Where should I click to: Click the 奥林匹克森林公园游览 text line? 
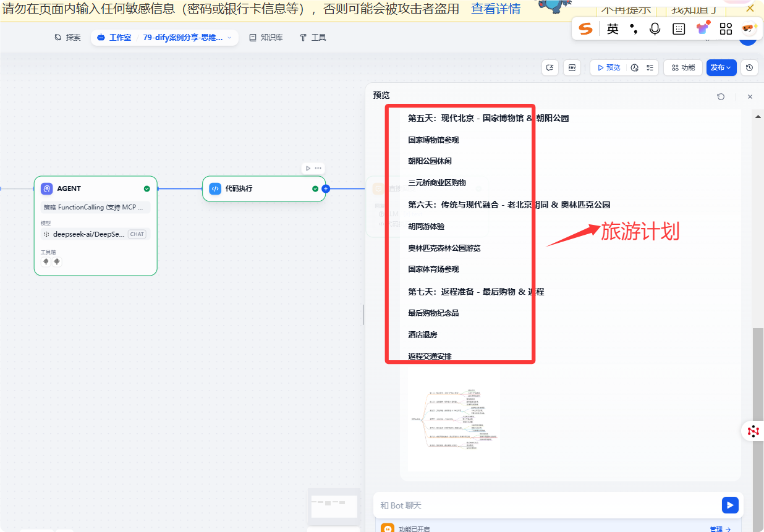coord(444,248)
